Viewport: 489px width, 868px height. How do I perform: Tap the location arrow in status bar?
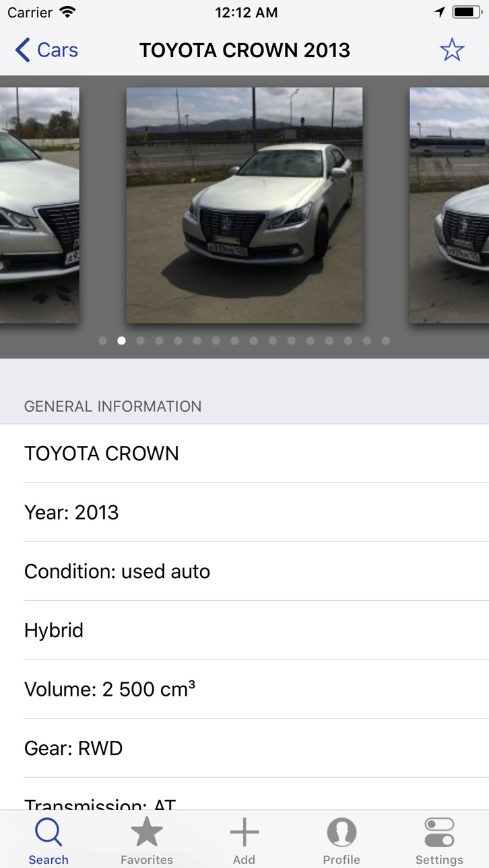click(439, 12)
